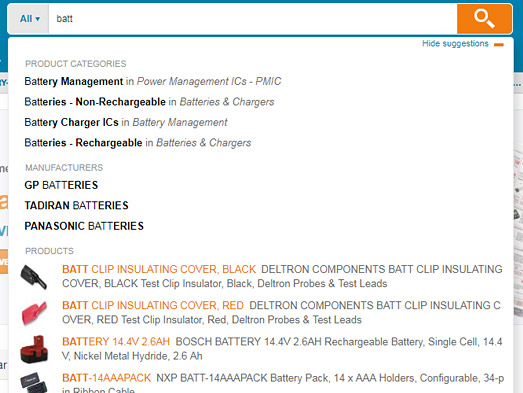523x393 pixels.
Task: Click Bosch battery product thumbnail
Action: tap(34, 349)
